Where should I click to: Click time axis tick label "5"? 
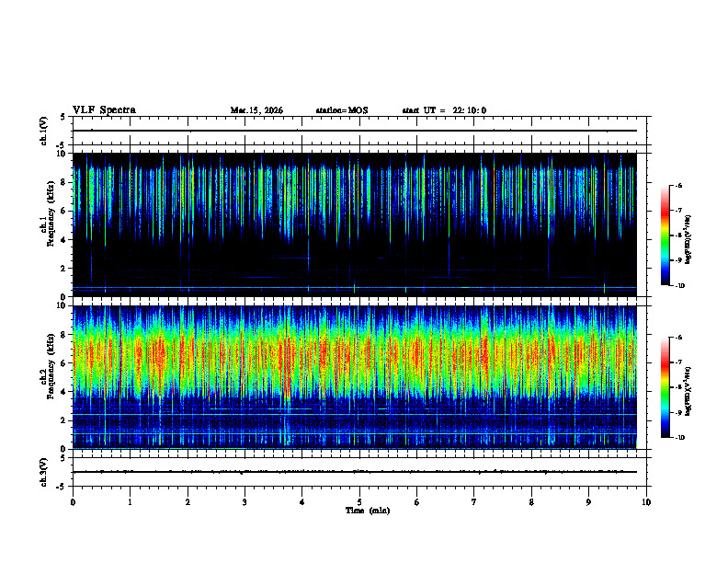[359, 502]
